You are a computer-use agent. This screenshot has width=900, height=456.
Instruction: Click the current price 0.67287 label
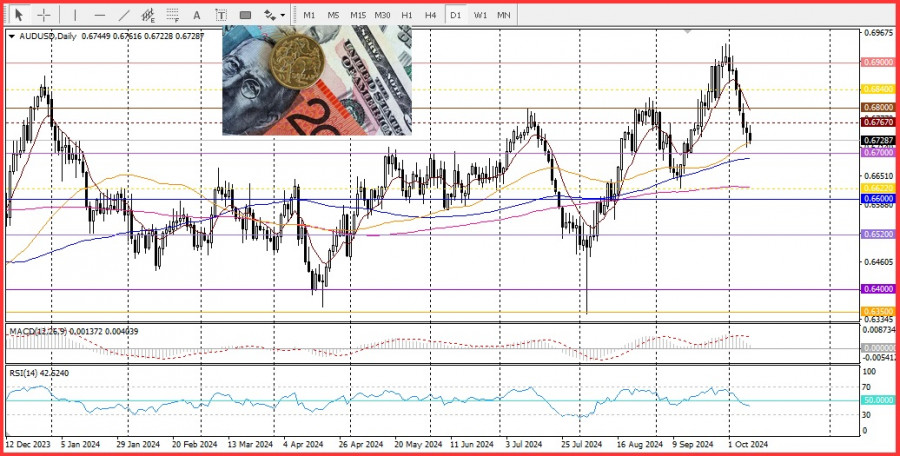pyautogui.click(x=878, y=140)
